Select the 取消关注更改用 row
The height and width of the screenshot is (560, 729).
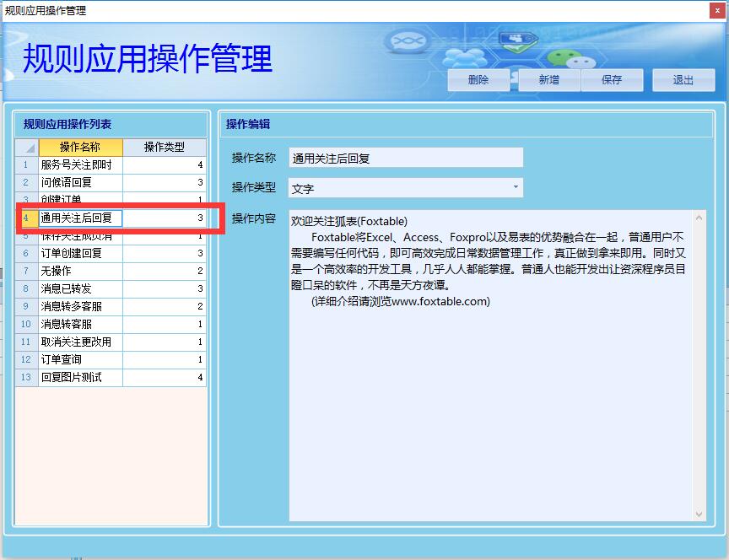tap(80, 342)
